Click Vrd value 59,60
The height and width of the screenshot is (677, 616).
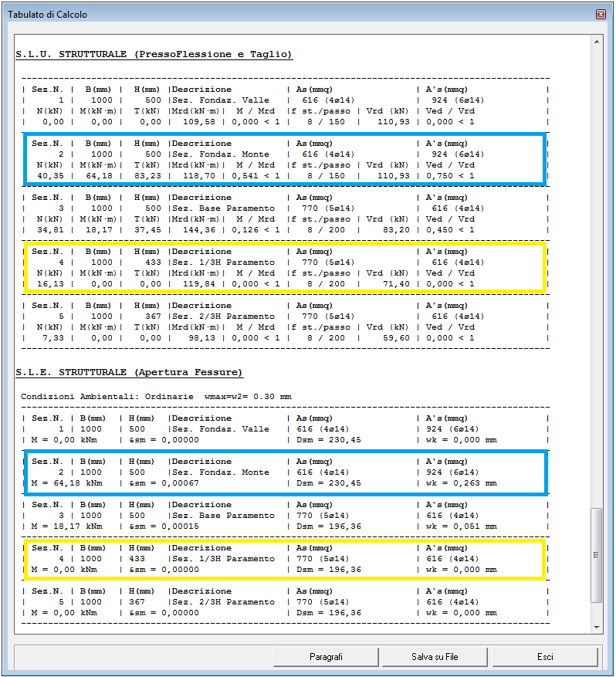(x=396, y=337)
